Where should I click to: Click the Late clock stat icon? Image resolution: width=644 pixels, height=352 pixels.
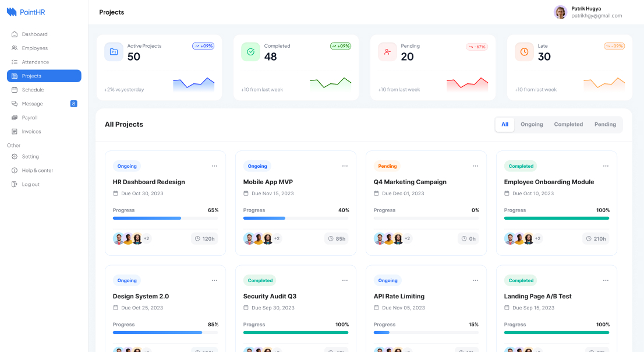[x=525, y=52]
